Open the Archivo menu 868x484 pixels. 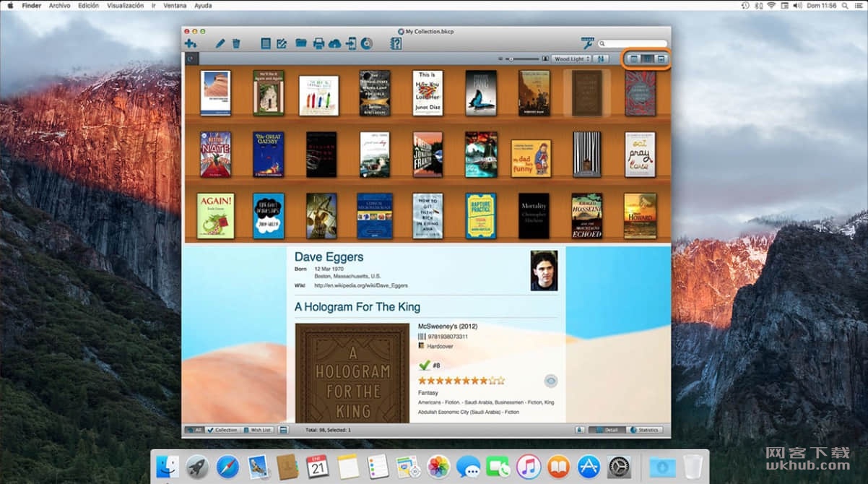pyautogui.click(x=60, y=5)
